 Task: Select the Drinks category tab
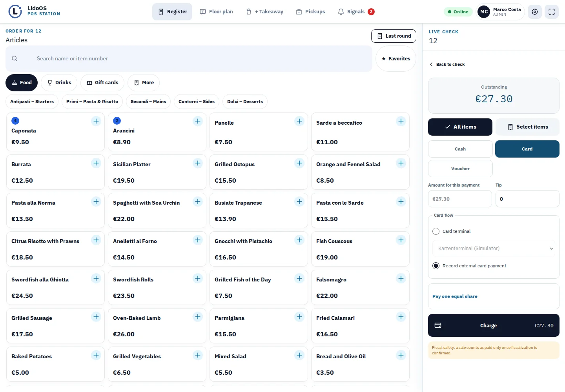(x=59, y=83)
